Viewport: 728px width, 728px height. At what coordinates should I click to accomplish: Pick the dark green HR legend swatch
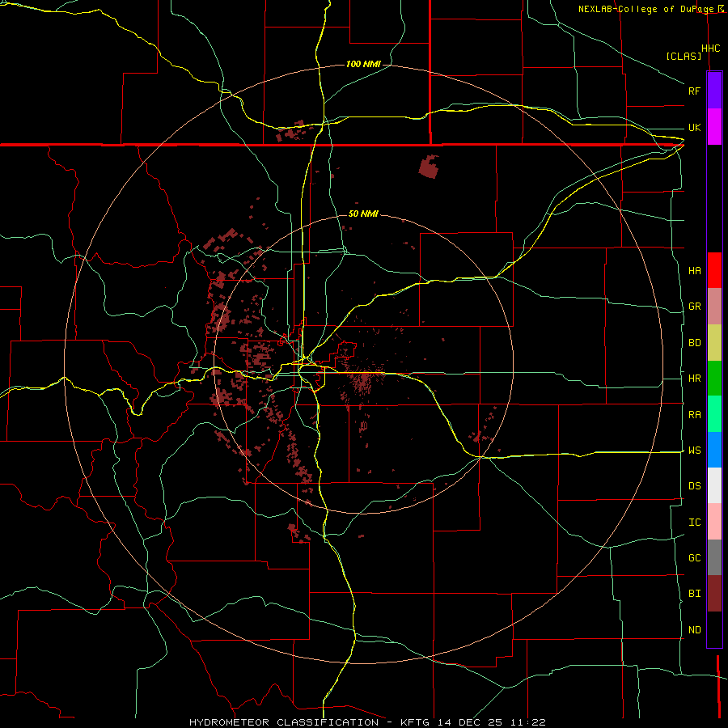pos(714,379)
